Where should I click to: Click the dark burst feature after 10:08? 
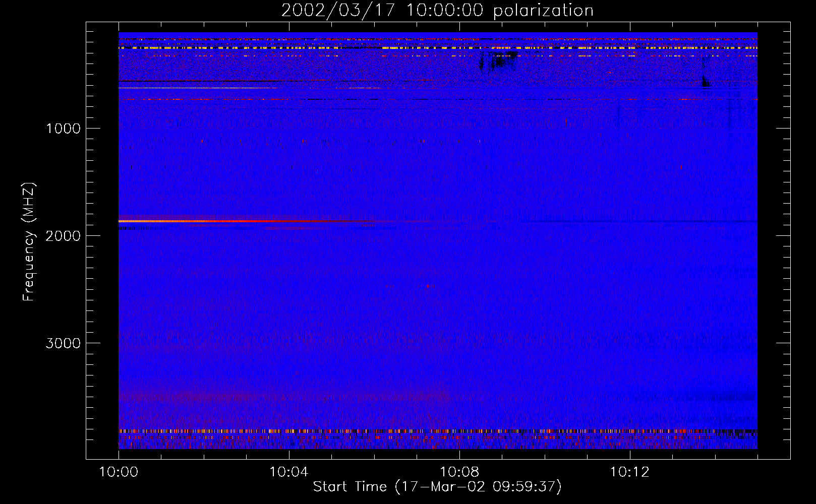(498, 61)
